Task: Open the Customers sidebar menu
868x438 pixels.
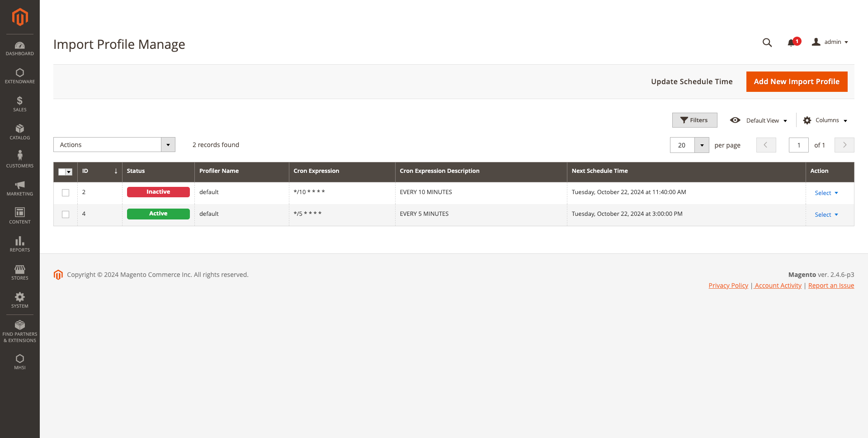Action: point(20,160)
